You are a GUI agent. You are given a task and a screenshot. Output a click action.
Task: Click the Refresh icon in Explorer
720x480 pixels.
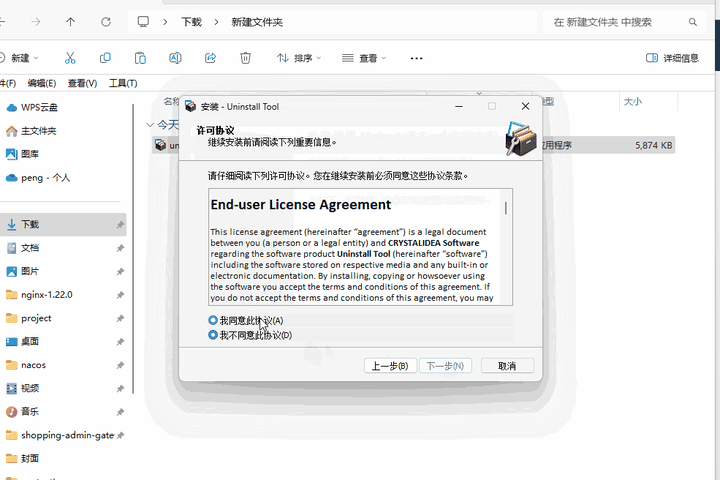106,22
